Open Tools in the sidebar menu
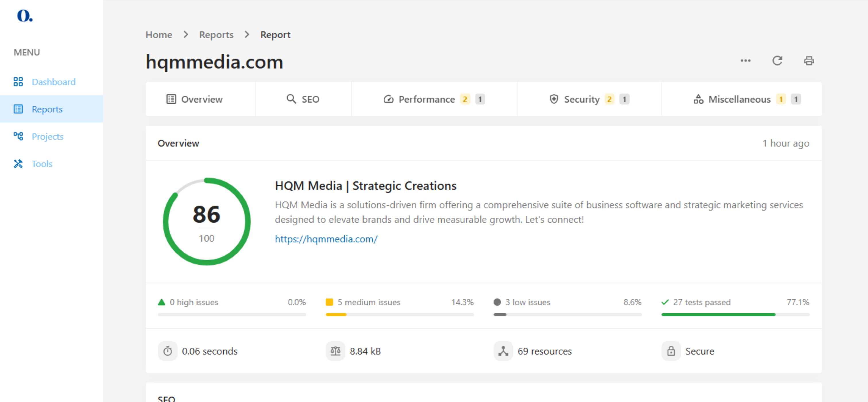 point(52,164)
